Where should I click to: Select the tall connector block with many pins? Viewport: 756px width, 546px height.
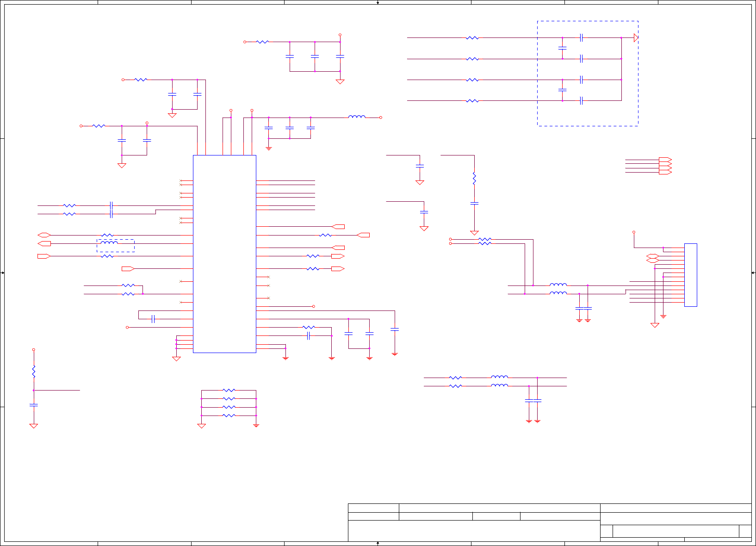[x=691, y=275]
